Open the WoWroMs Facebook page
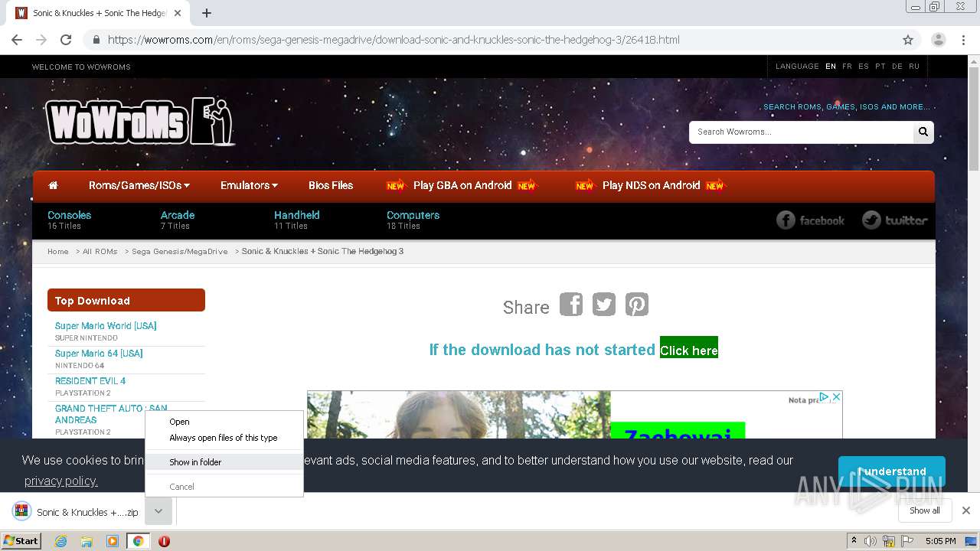 [x=810, y=220]
